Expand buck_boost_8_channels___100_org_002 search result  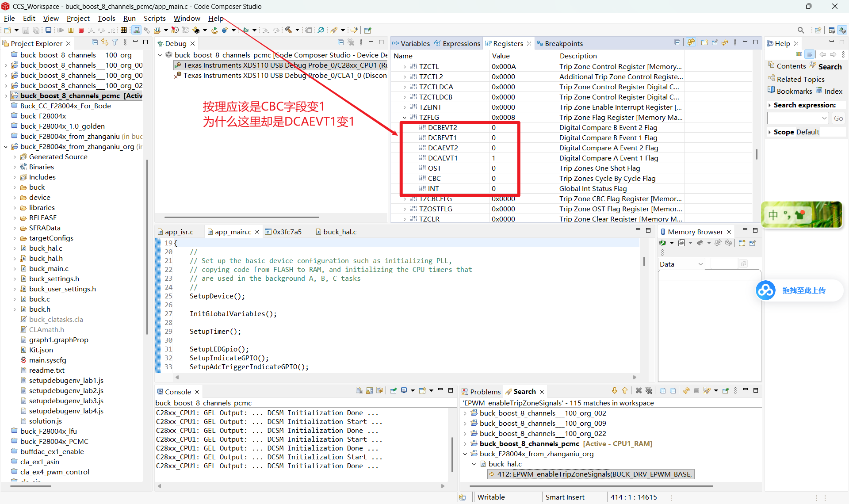point(465,413)
